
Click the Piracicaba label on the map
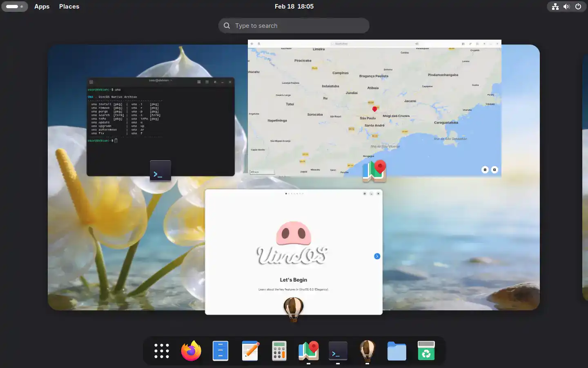coord(303,61)
